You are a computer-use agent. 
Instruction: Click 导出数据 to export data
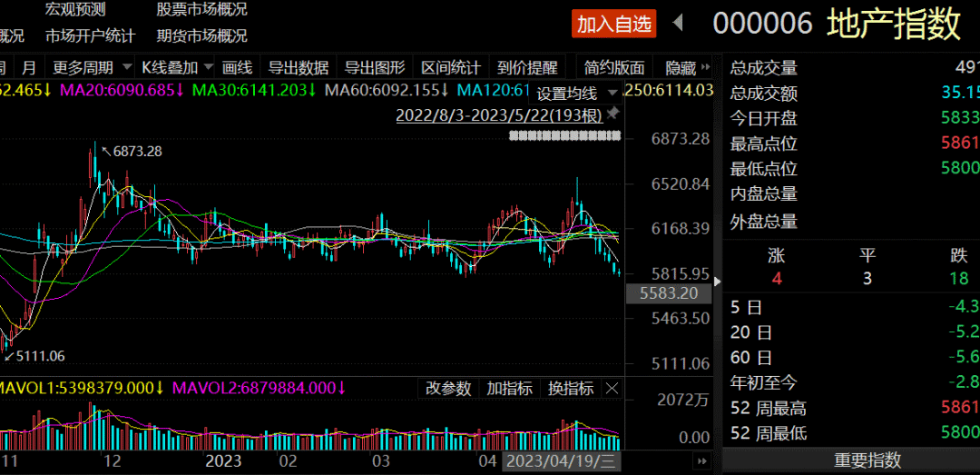pos(299,67)
